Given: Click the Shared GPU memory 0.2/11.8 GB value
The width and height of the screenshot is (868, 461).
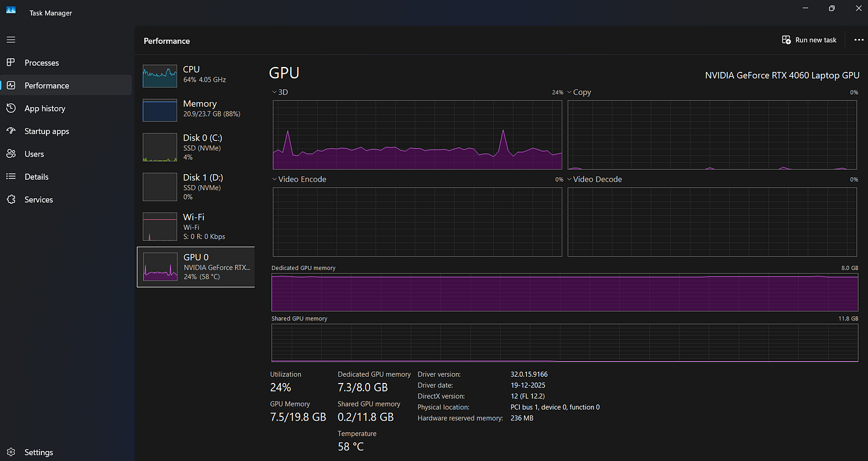Looking at the screenshot, I should [366, 417].
